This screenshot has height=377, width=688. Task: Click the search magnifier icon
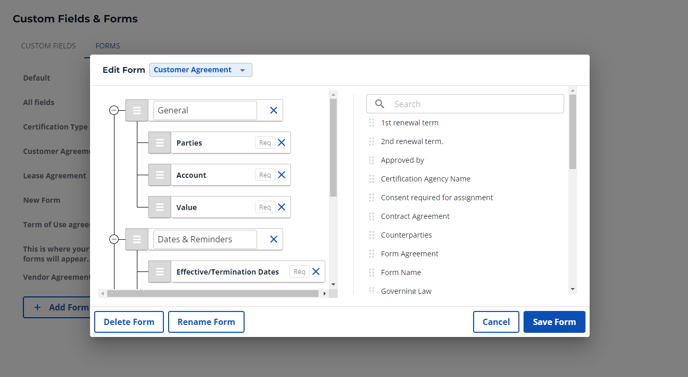pyautogui.click(x=380, y=104)
